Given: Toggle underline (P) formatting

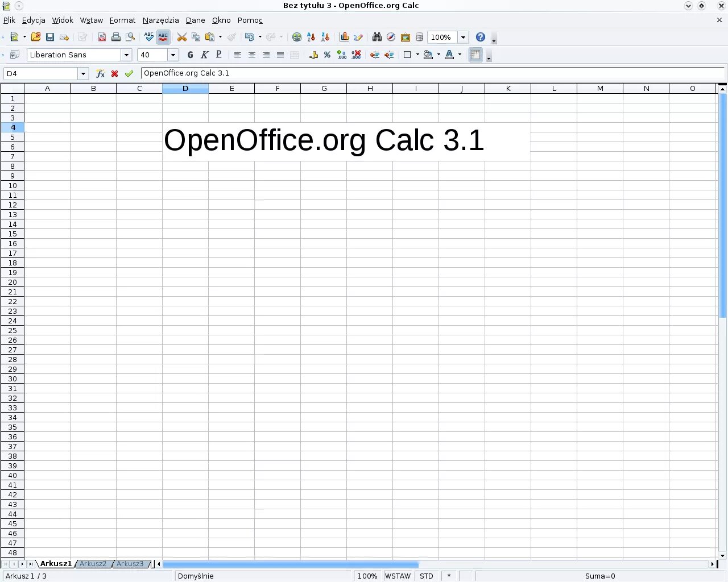Looking at the screenshot, I should [x=218, y=55].
